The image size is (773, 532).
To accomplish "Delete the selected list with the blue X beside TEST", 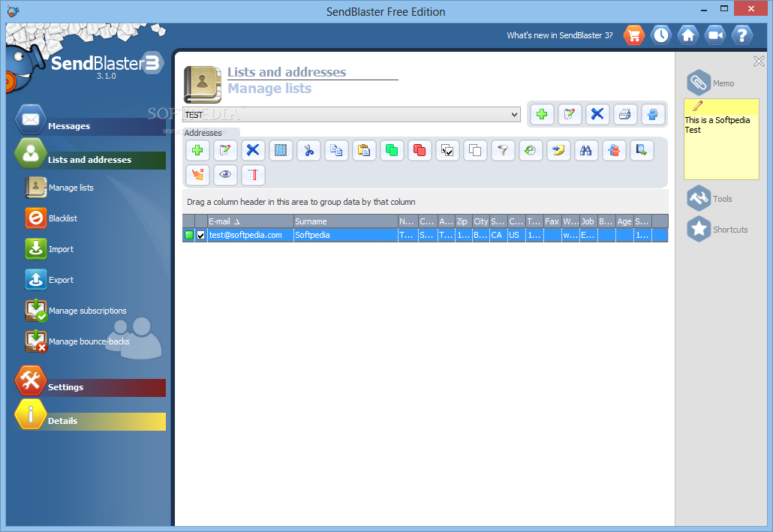I will click(597, 114).
